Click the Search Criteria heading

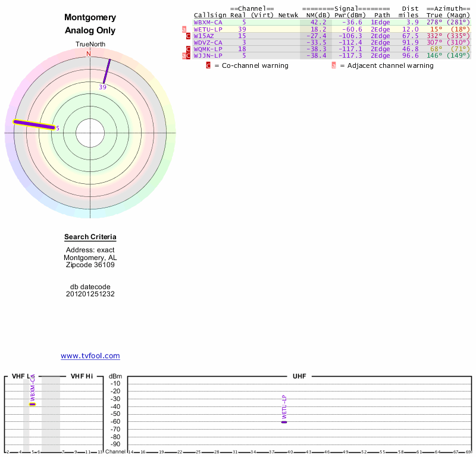(x=90, y=237)
